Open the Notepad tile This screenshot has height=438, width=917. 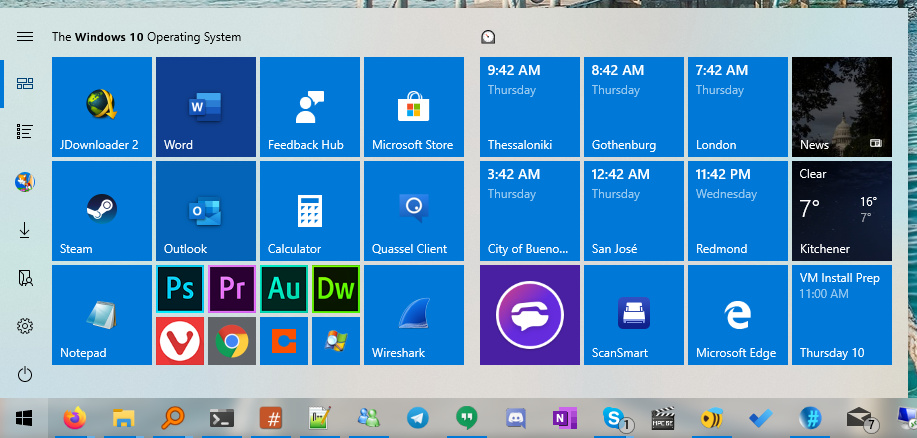coord(102,315)
